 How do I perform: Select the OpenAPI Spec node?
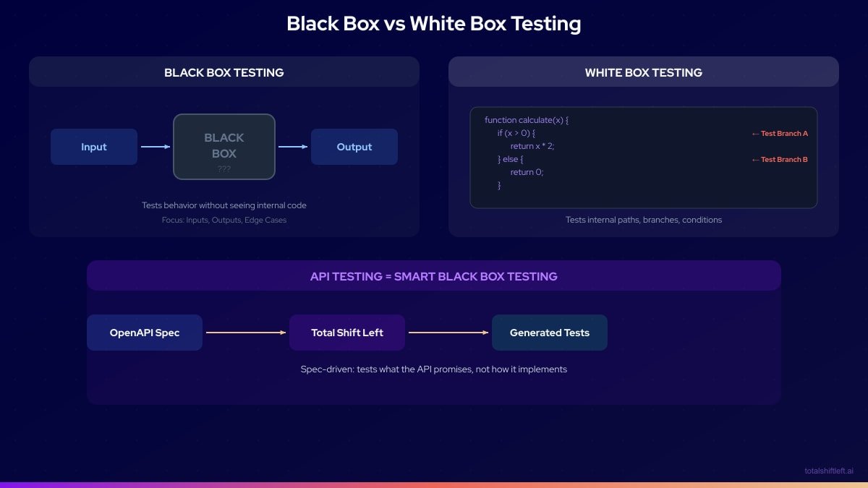(x=145, y=332)
